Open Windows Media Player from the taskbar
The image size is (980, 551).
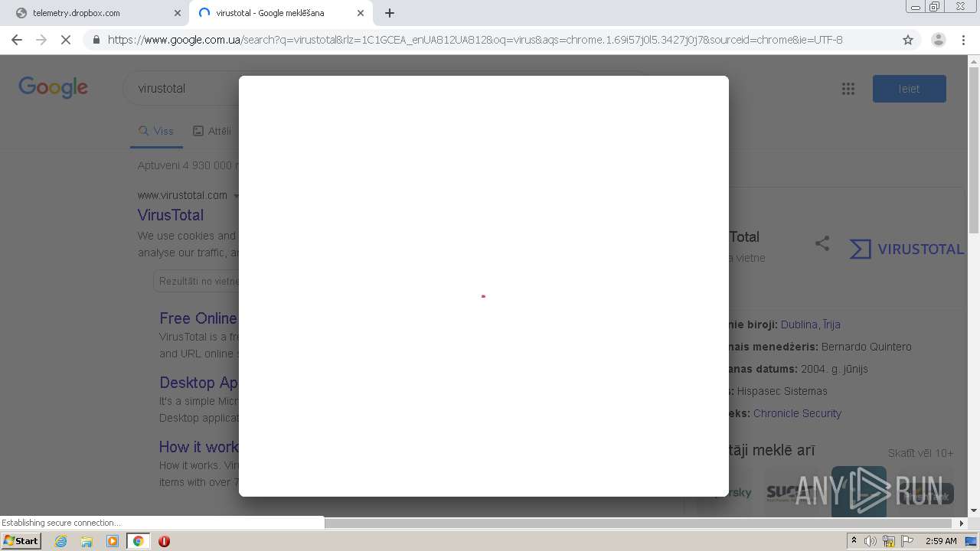[113, 541]
